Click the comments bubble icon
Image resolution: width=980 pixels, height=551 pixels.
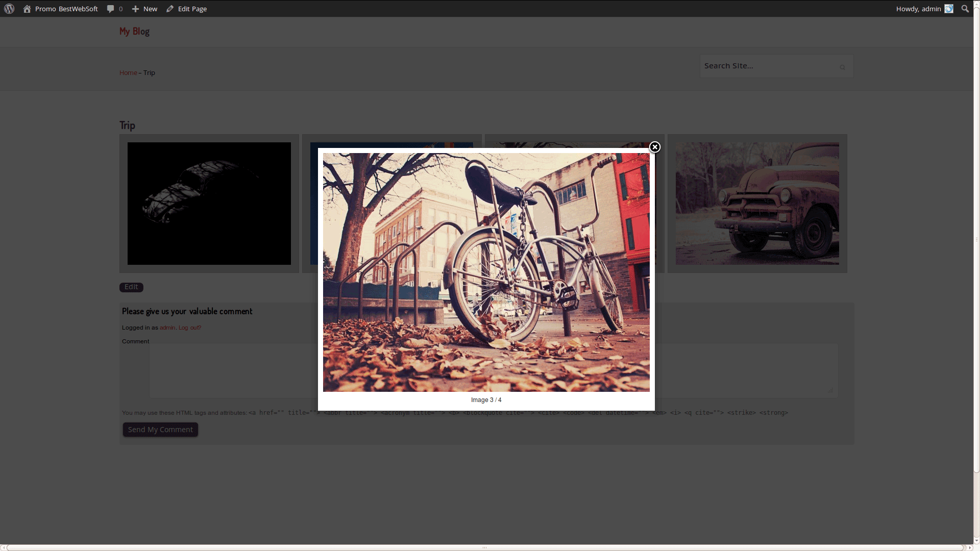110,9
